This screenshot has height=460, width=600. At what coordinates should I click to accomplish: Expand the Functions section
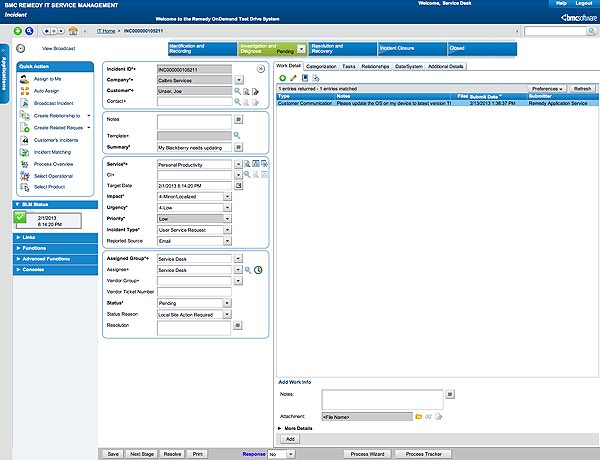point(55,248)
